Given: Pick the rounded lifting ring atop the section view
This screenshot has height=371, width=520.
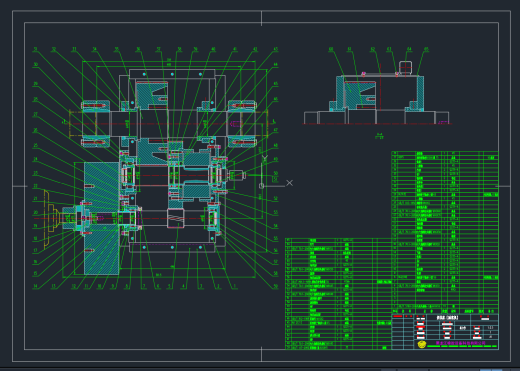Looking at the screenshot, I should tap(405, 68).
